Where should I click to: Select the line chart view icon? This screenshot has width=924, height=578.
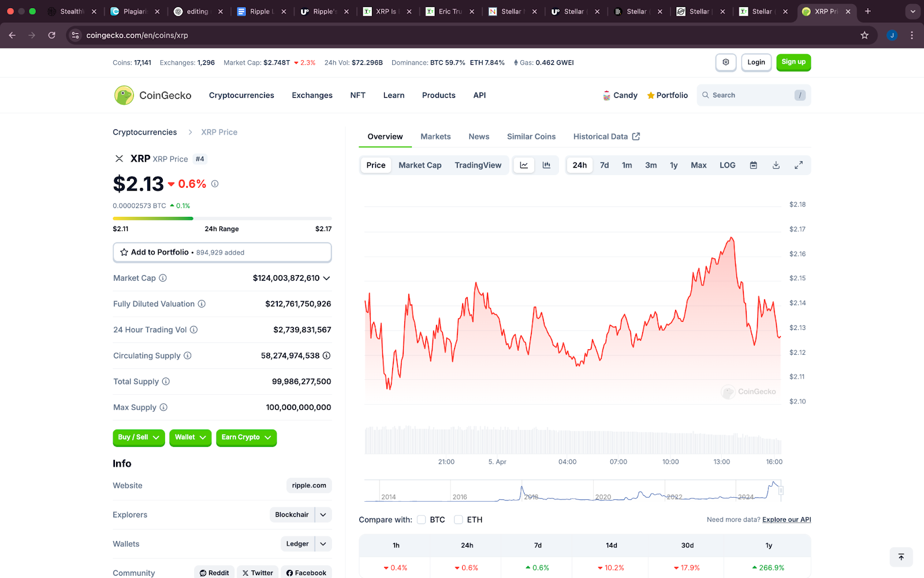(524, 165)
